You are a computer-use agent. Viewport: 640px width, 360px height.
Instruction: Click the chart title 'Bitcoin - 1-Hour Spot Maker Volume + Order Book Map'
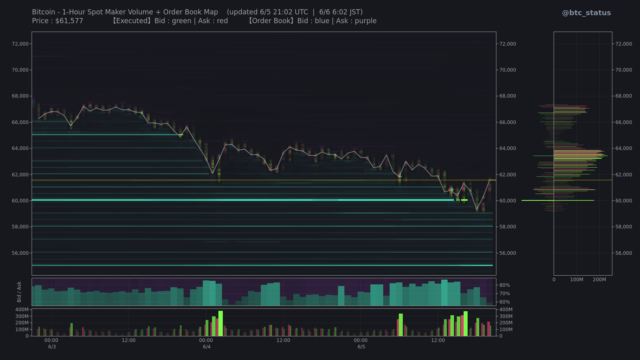[x=125, y=12]
